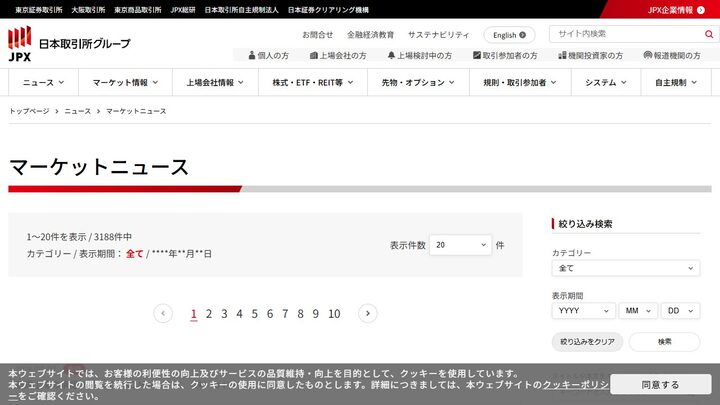Expand the 自主規制 menu
Viewport: 720px width, 405px height.
point(676,83)
